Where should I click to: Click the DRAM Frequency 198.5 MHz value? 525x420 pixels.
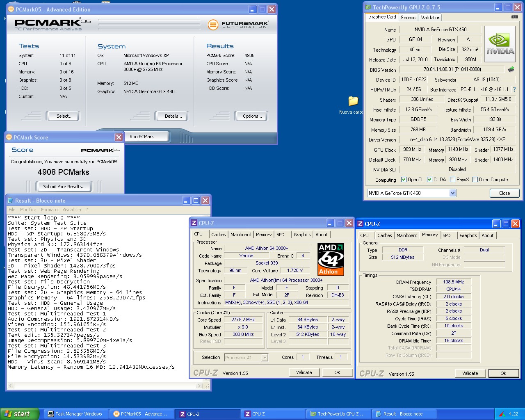click(x=453, y=282)
